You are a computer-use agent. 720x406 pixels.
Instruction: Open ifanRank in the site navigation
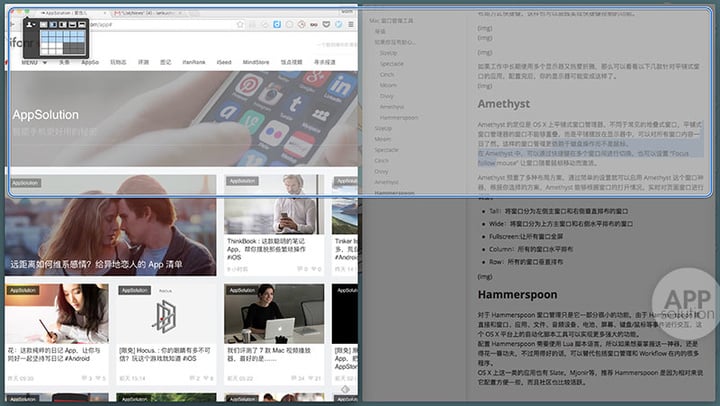(x=194, y=62)
